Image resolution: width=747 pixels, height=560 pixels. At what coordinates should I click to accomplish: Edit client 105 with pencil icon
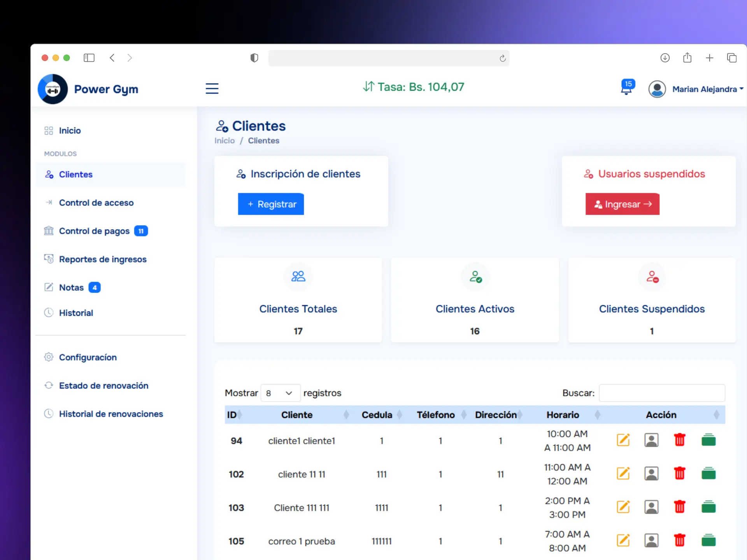(x=623, y=541)
